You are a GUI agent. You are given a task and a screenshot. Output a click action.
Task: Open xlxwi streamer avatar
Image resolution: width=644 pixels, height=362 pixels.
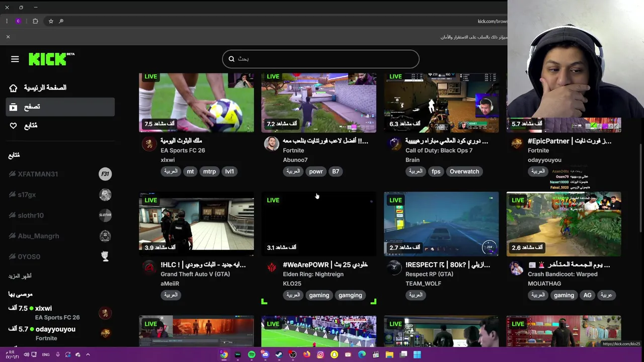point(149,144)
